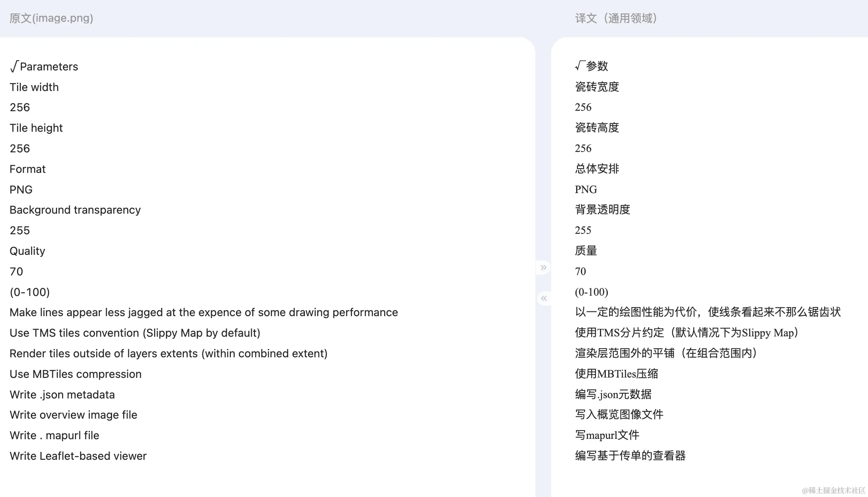
Task: Click the 背景透明度 translated text
Action: click(x=602, y=209)
